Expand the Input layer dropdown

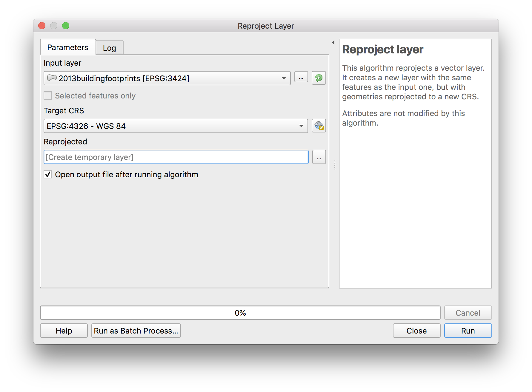[284, 78]
